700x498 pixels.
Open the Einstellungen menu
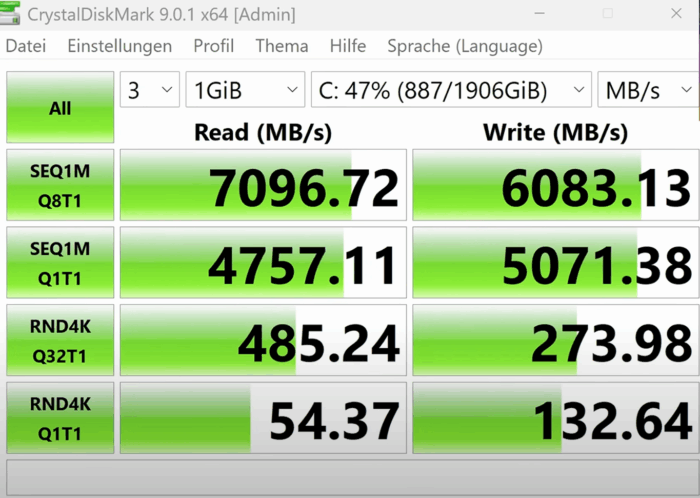point(119,46)
